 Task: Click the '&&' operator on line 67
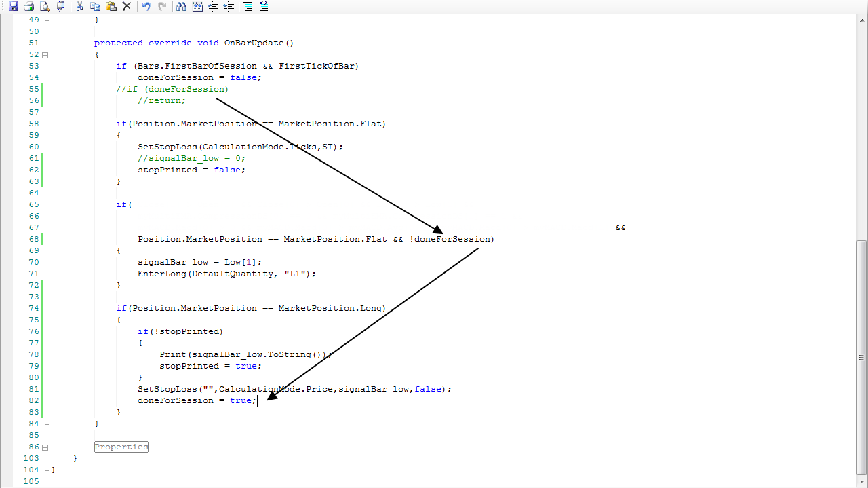(620, 227)
